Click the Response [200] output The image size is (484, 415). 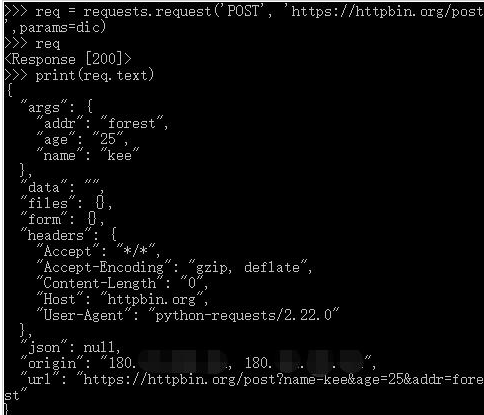(68, 59)
